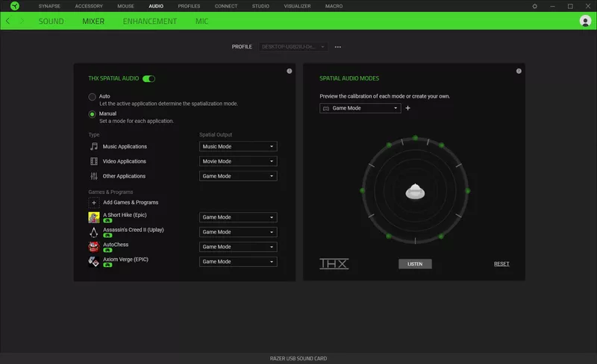This screenshot has width=597, height=364.
Task: Go forward with the right arrow
Action: (22, 21)
